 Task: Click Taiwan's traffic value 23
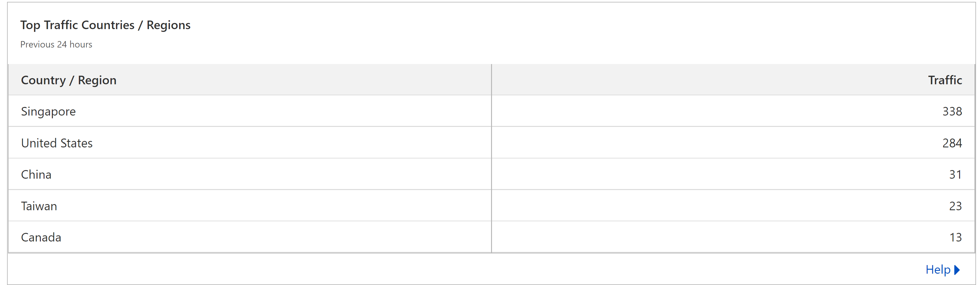[x=956, y=206]
